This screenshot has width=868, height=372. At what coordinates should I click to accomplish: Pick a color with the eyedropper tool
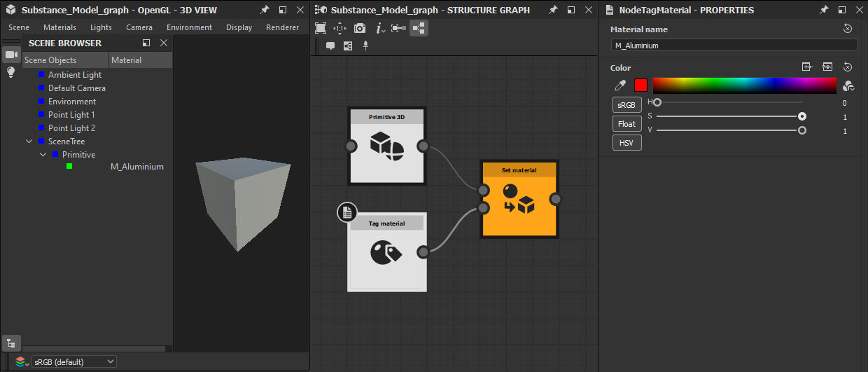click(620, 85)
